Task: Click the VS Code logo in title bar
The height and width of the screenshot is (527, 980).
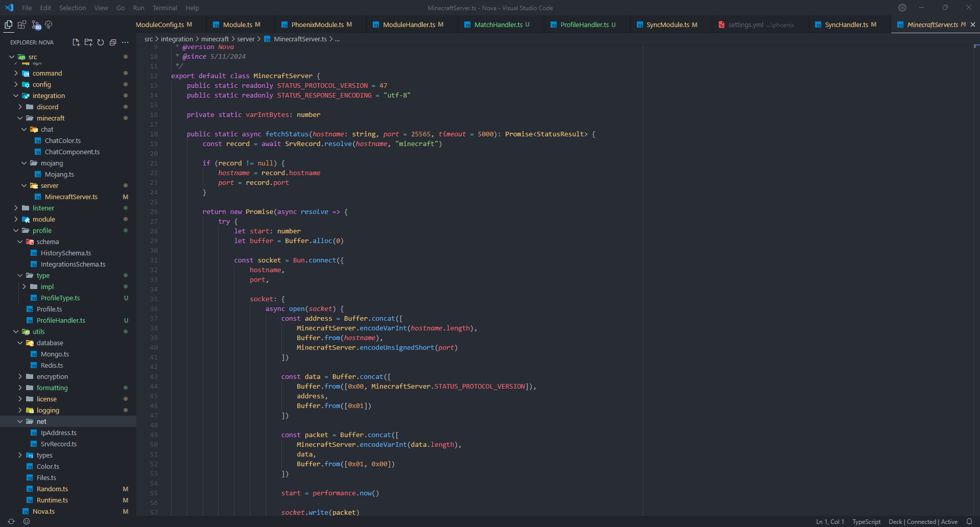Action: (x=9, y=8)
